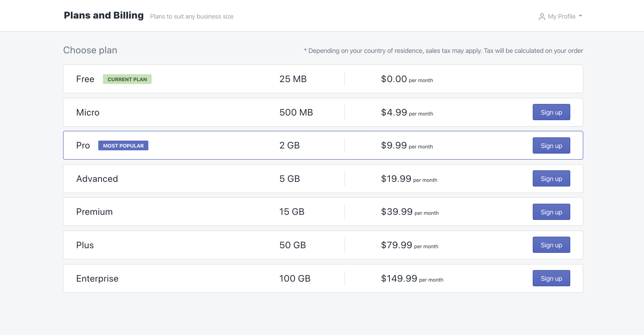The image size is (644, 335).
Task: Click the 100 GB storage label
Action: coord(295,279)
